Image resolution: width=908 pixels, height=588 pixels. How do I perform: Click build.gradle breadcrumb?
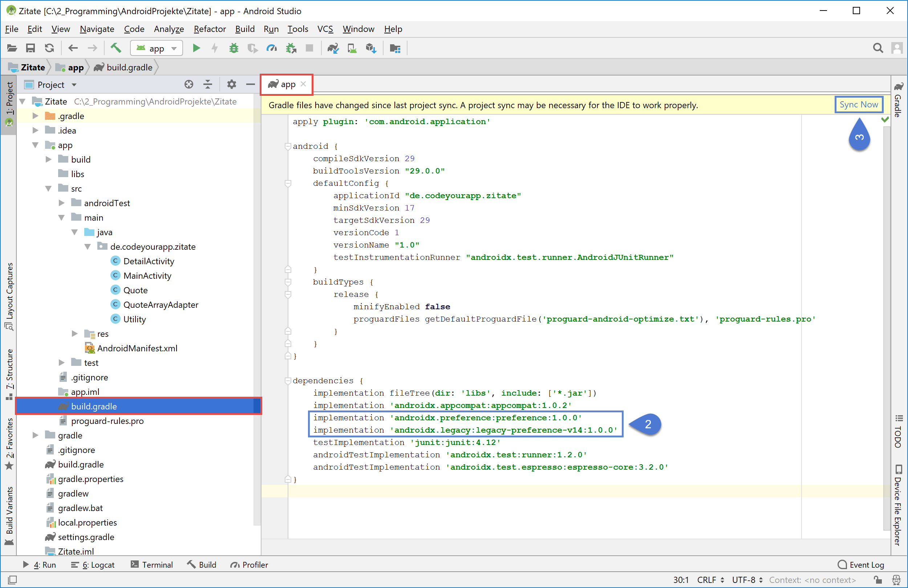pos(123,68)
